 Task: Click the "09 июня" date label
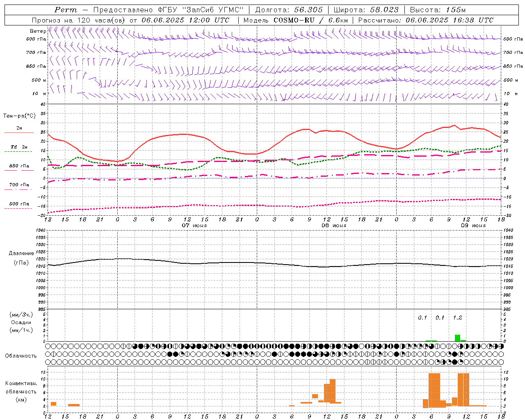click(x=473, y=226)
